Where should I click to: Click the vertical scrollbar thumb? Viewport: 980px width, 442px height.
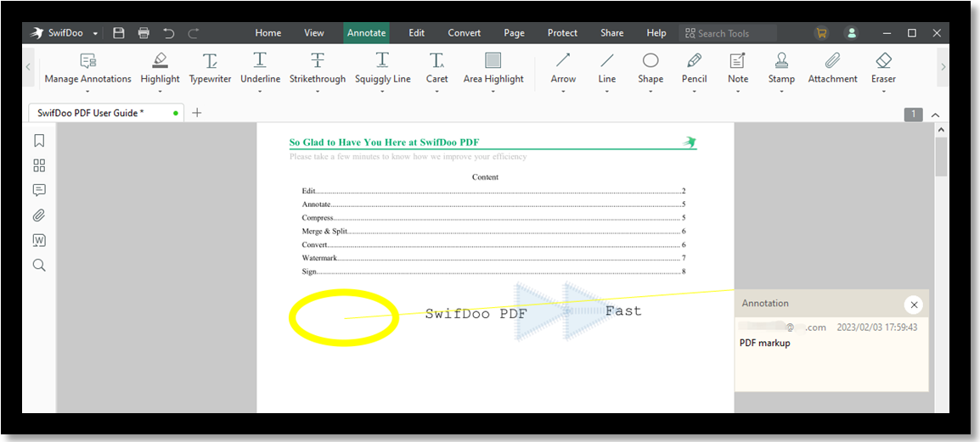pos(941,157)
